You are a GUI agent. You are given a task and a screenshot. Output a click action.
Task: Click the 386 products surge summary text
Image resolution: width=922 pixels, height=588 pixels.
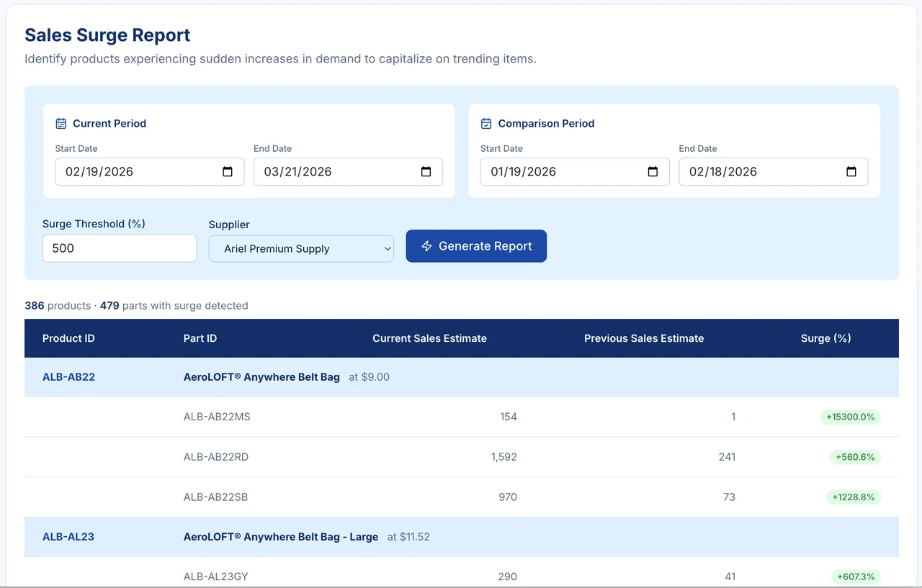click(136, 306)
